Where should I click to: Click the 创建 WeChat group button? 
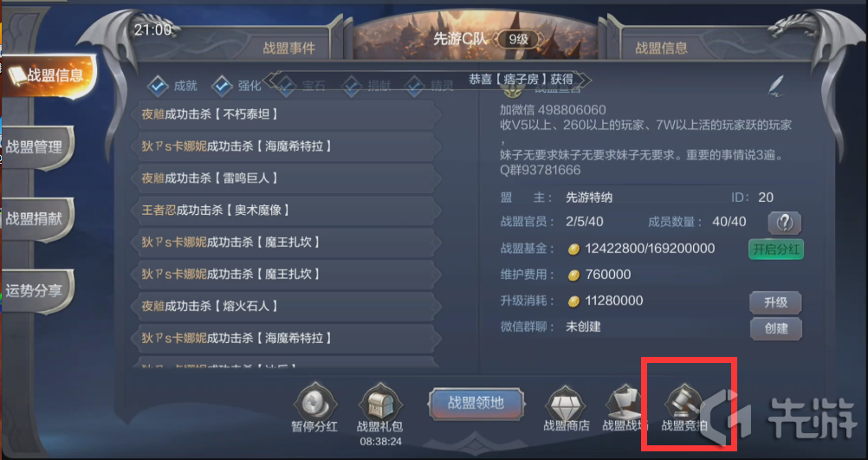775,328
